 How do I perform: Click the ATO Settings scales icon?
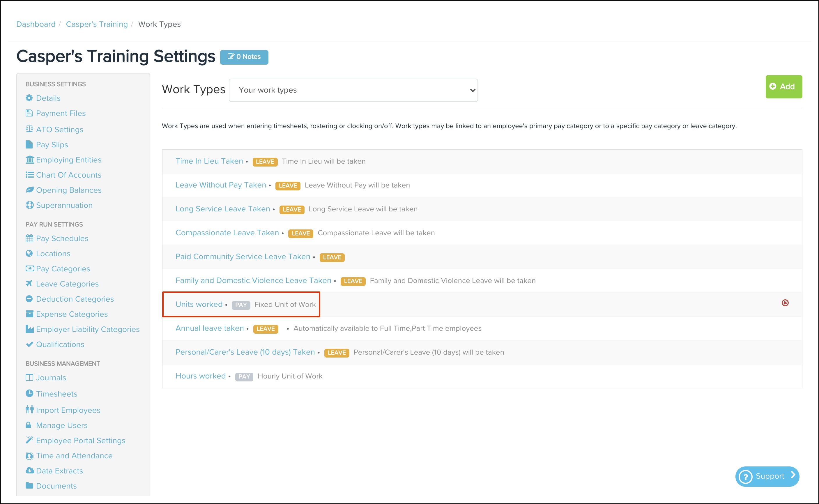coord(29,129)
